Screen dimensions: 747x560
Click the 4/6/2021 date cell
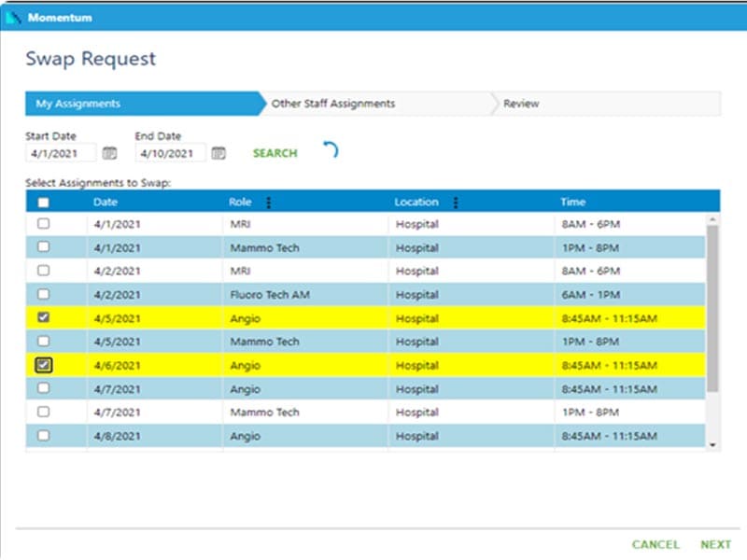tap(118, 366)
